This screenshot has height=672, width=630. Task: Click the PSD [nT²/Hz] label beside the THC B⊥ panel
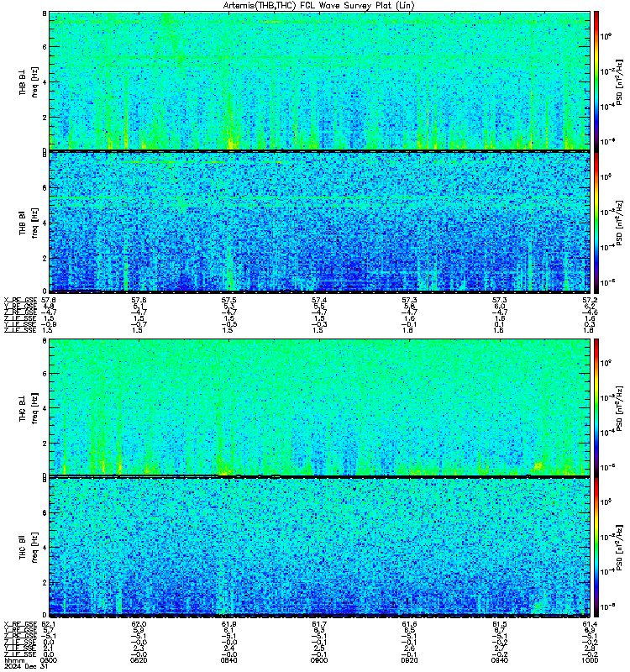click(619, 408)
